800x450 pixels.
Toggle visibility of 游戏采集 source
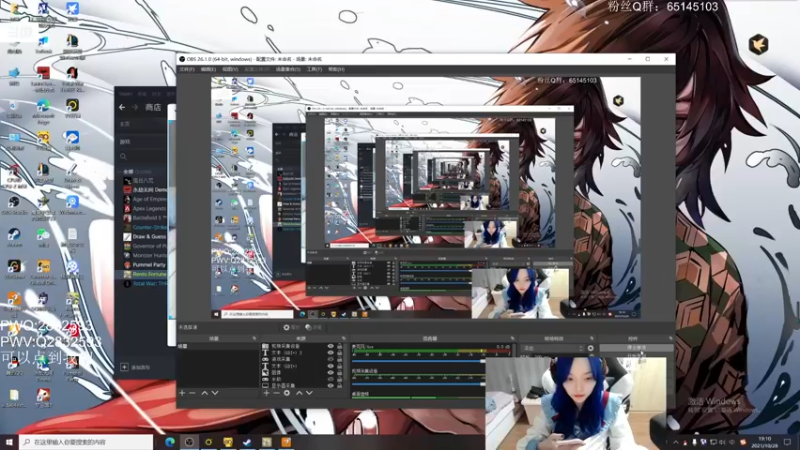tap(331, 359)
